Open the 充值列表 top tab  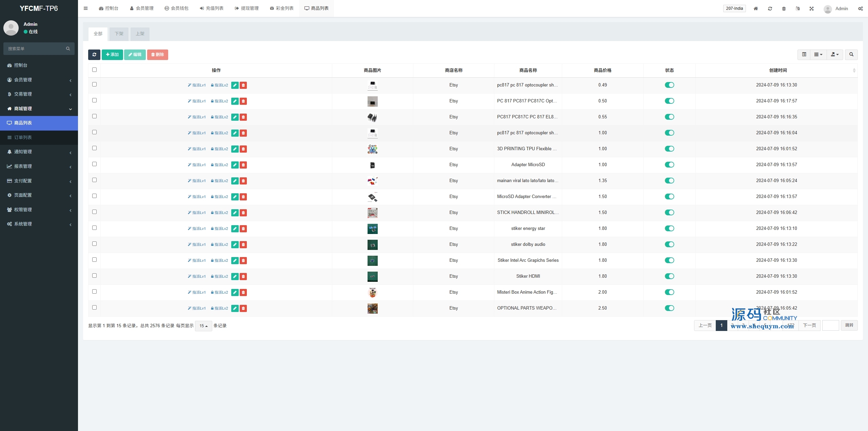(211, 8)
